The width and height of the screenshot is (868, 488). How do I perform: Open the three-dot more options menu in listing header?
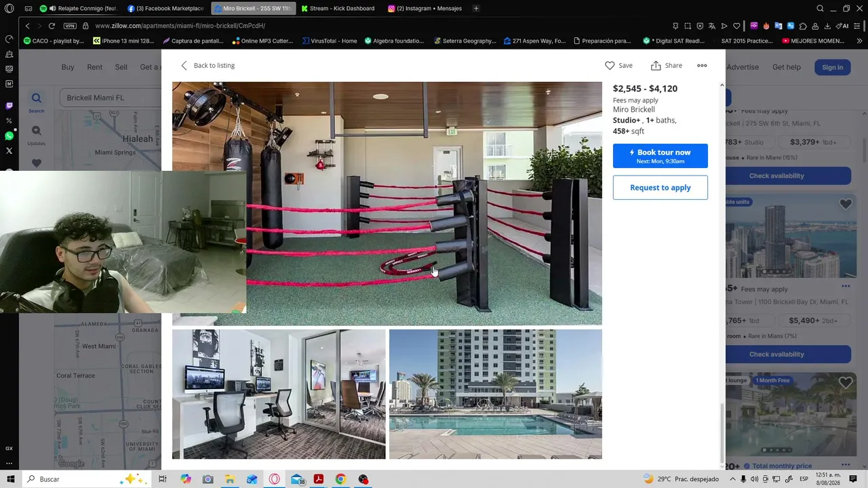(702, 66)
